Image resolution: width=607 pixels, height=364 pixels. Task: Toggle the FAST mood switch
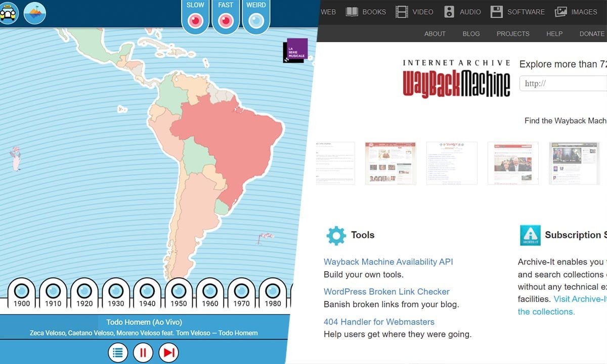pos(226,21)
